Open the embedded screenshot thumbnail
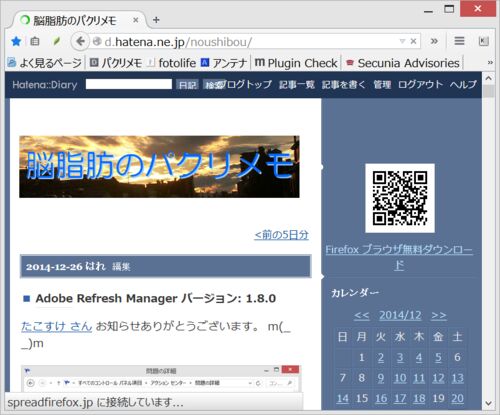This screenshot has width=500, height=415. (x=161, y=379)
